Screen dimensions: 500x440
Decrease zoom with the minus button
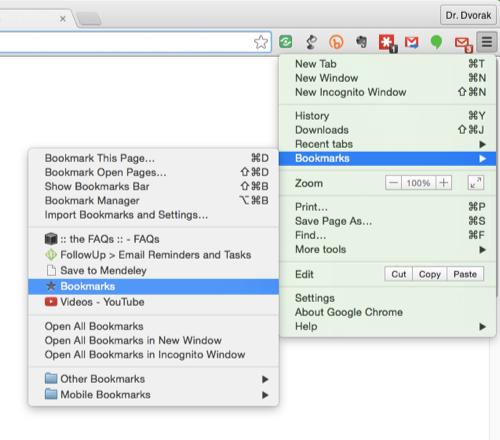[x=393, y=183]
